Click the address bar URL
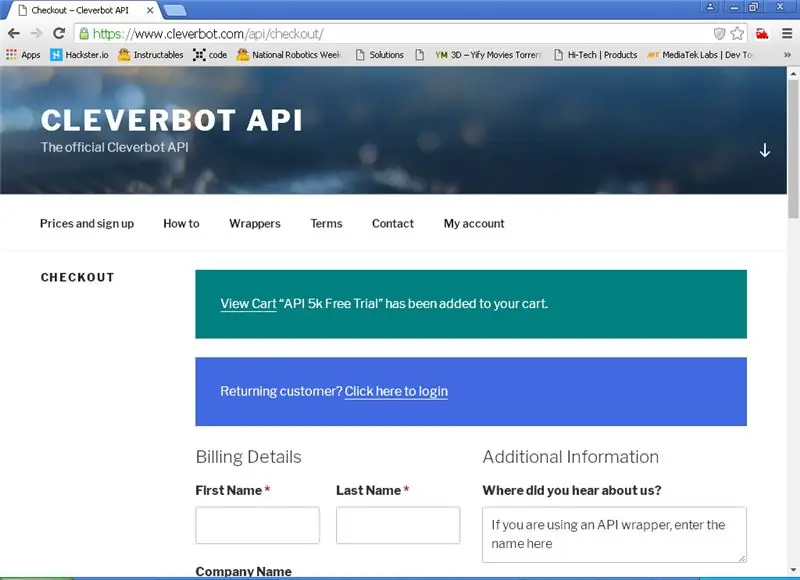 208,34
